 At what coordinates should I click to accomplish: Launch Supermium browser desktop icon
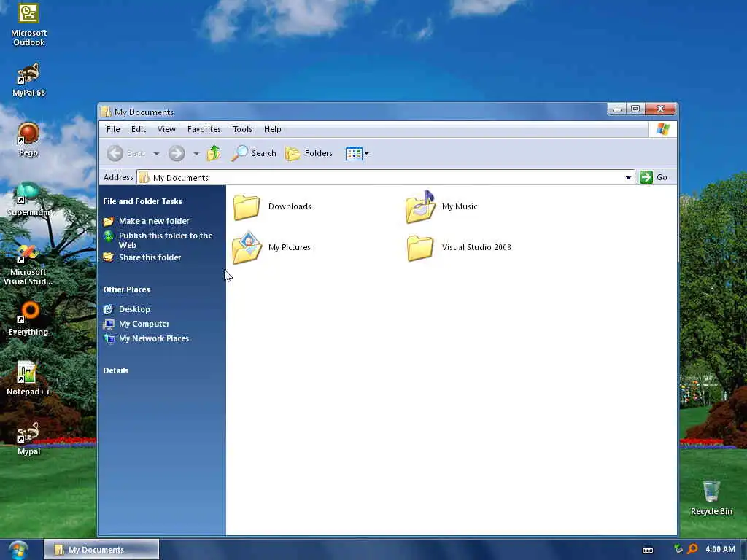pos(28,200)
